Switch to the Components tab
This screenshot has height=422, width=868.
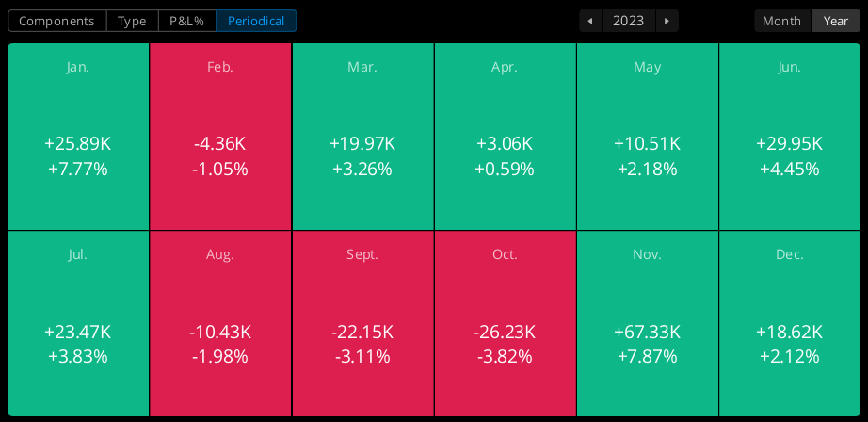pos(57,21)
